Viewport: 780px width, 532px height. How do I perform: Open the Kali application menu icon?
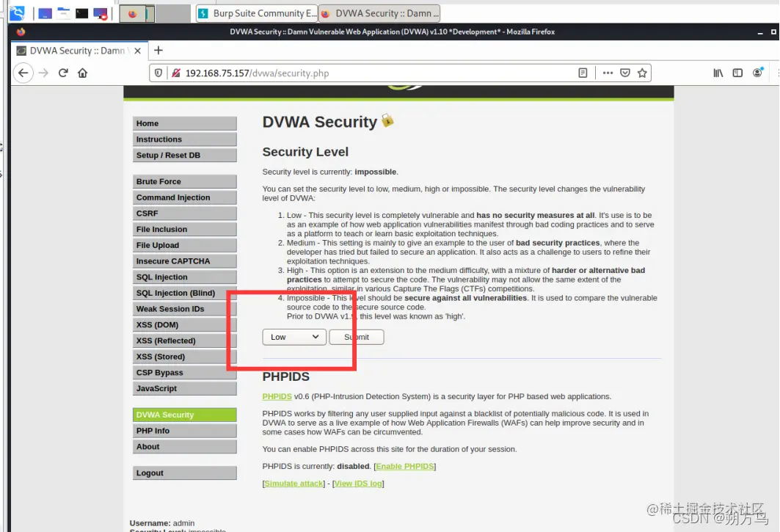pos(17,13)
